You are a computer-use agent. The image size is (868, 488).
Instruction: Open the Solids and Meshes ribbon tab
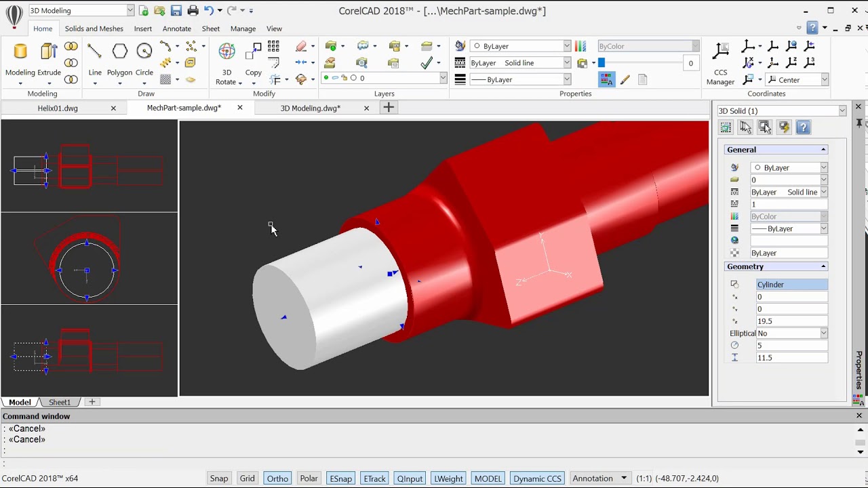(94, 28)
